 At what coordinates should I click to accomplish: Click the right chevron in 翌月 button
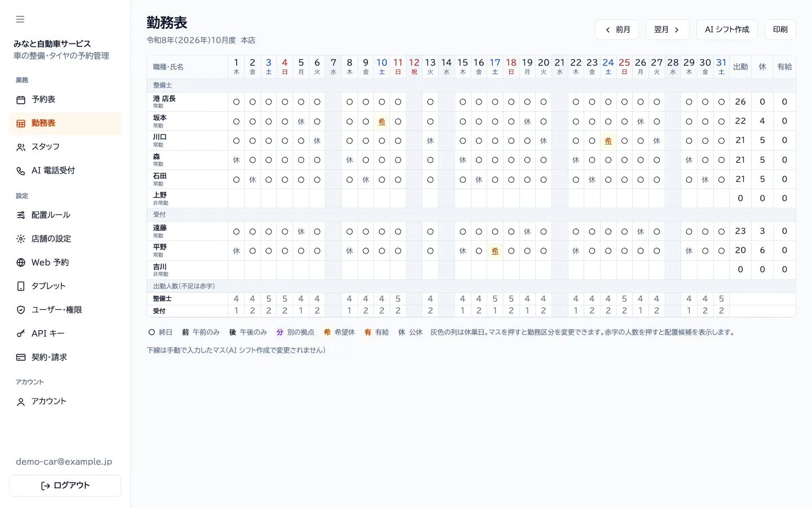(677, 30)
